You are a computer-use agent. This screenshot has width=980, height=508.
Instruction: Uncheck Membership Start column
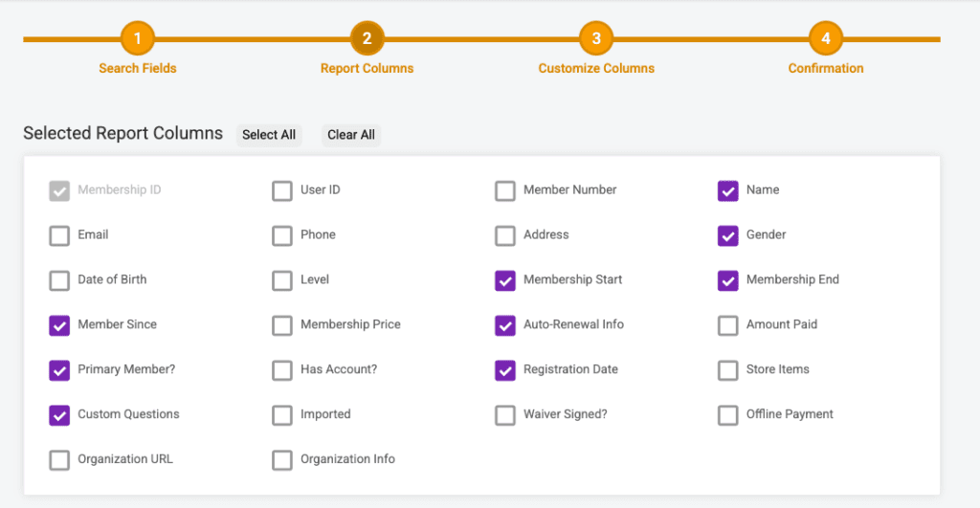[505, 280]
